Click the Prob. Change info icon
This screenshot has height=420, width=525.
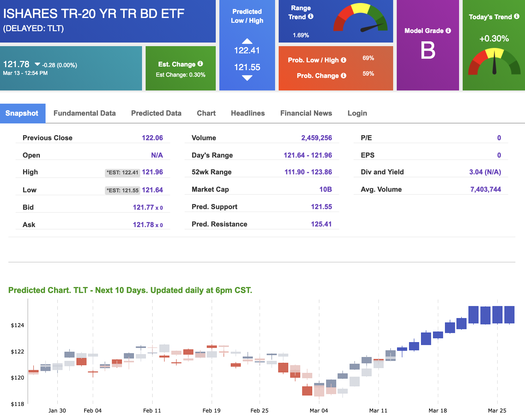343,75
